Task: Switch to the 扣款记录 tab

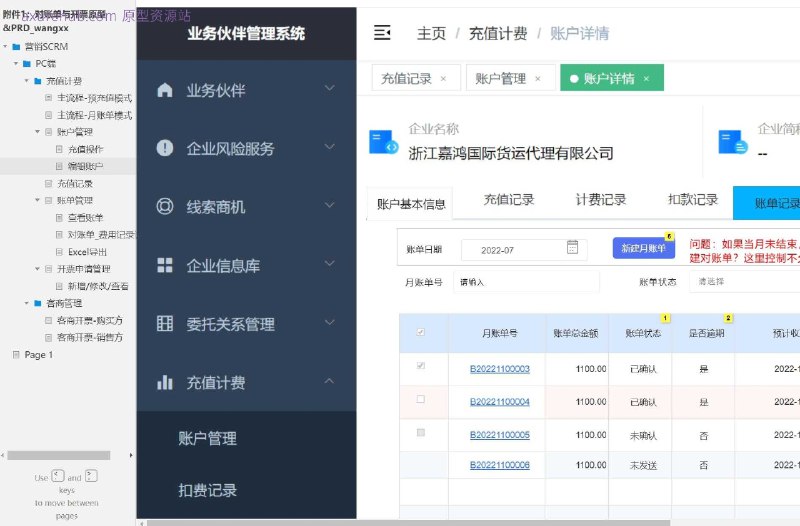Action: coord(693,199)
